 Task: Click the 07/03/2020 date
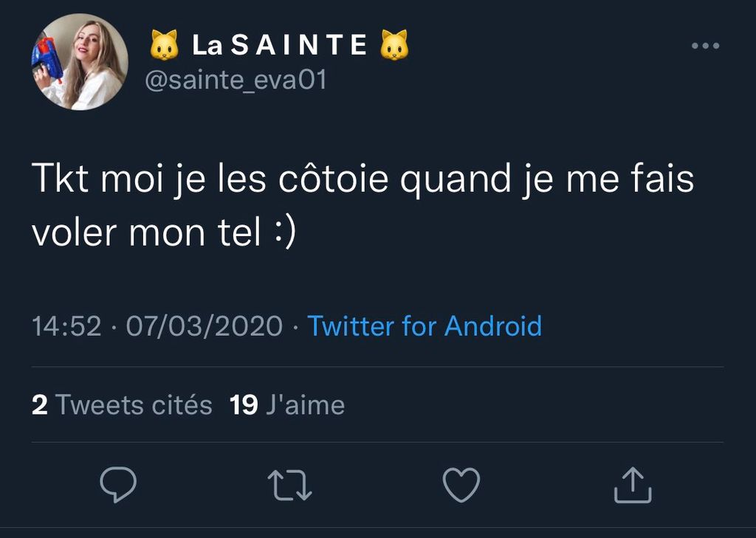[x=205, y=325]
